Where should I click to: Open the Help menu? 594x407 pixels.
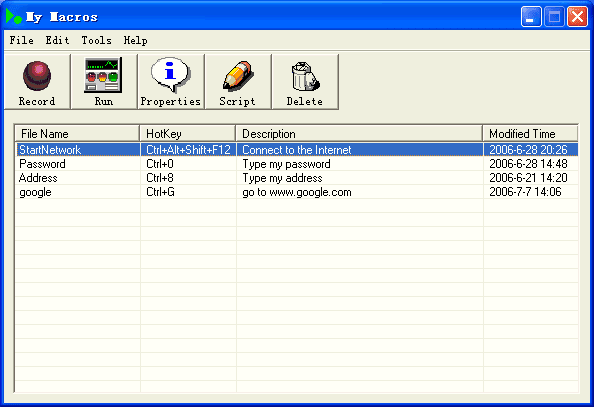pyautogui.click(x=136, y=40)
